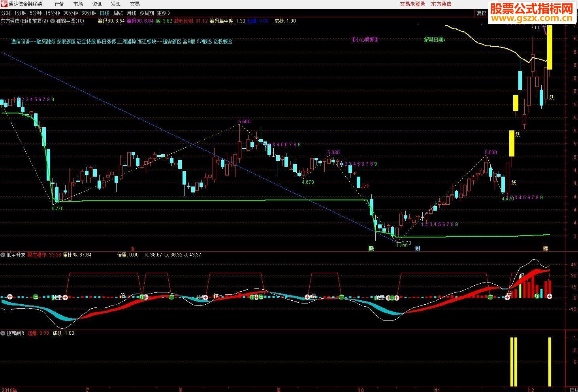Click the red plus marker beside leftmost 地量
Screen dimensions: 578x392
[65, 297]
